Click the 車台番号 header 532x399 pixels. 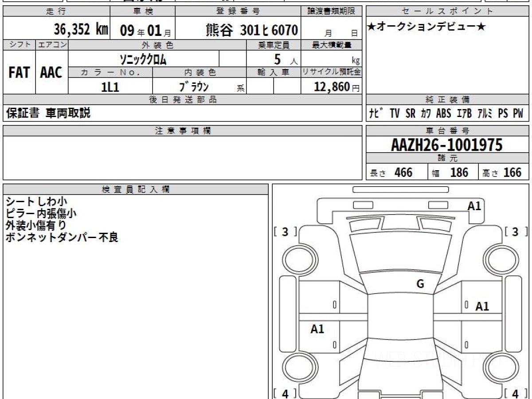447,131
